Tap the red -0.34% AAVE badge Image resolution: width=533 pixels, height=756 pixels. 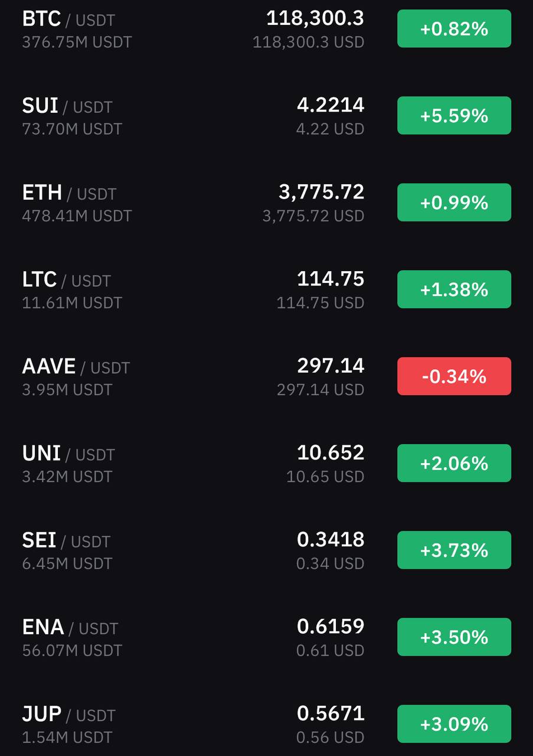[454, 376]
